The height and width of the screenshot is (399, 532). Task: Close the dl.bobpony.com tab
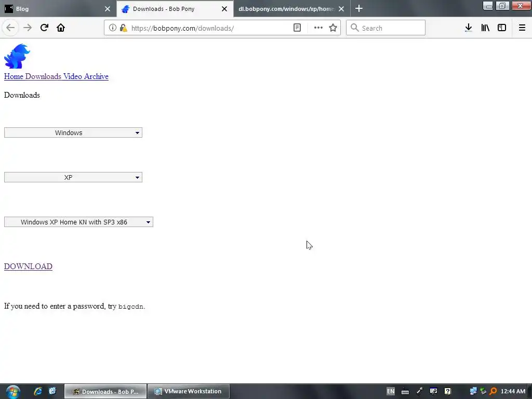(341, 9)
